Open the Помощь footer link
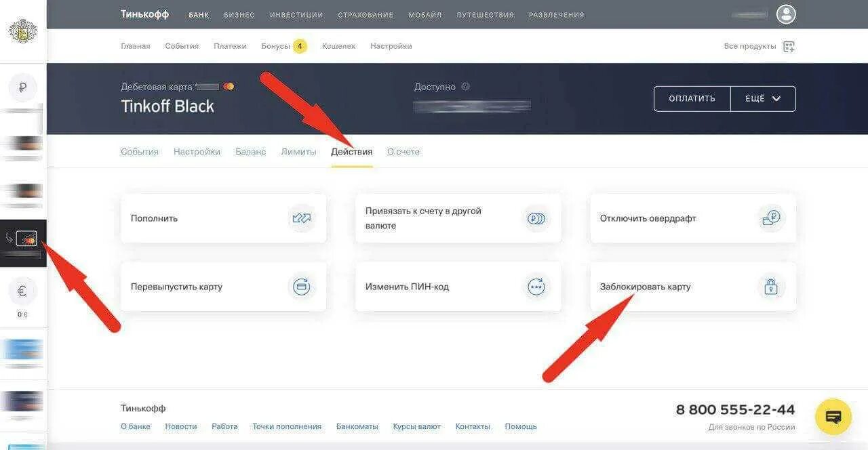The height and width of the screenshot is (450, 868). (521, 426)
